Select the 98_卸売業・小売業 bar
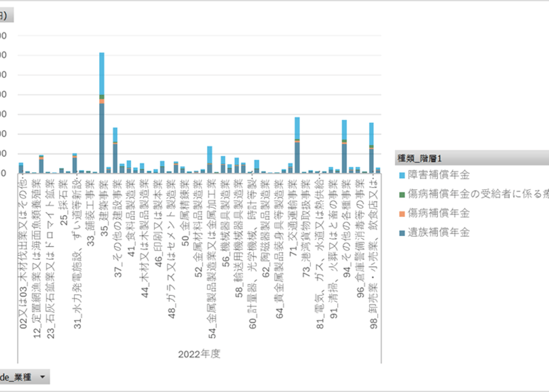Viewport: 549px width, 392px height. click(x=371, y=148)
